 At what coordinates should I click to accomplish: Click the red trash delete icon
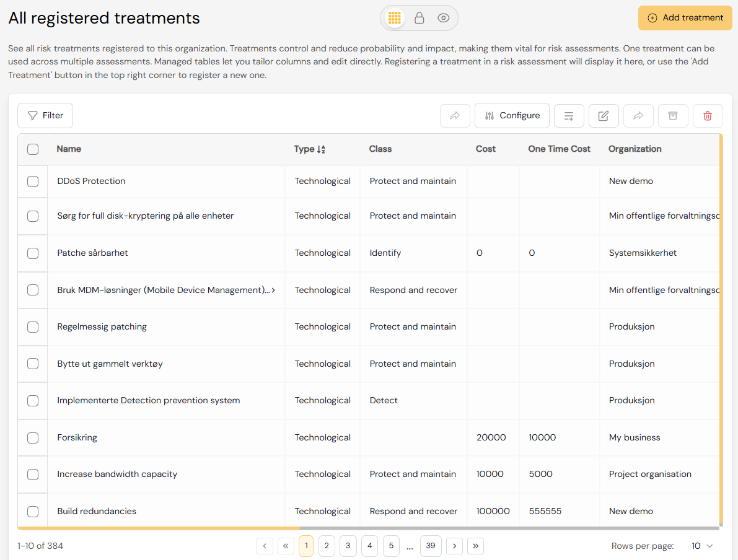[708, 116]
